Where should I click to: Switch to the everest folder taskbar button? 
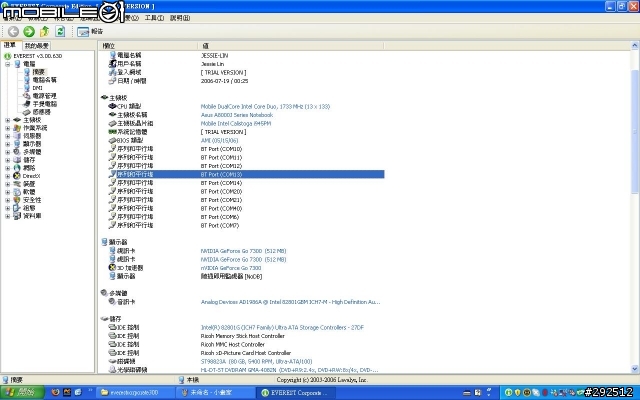(x=135, y=393)
